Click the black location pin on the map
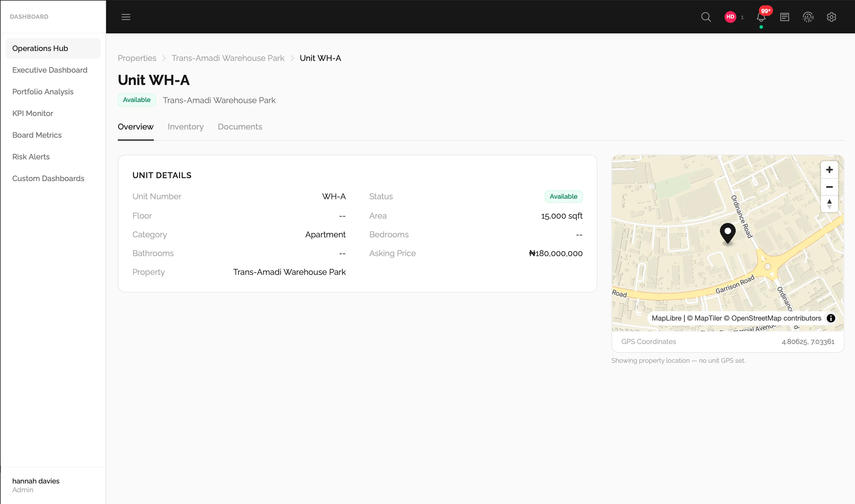This screenshot has height=504, width=855. point(728,233)
